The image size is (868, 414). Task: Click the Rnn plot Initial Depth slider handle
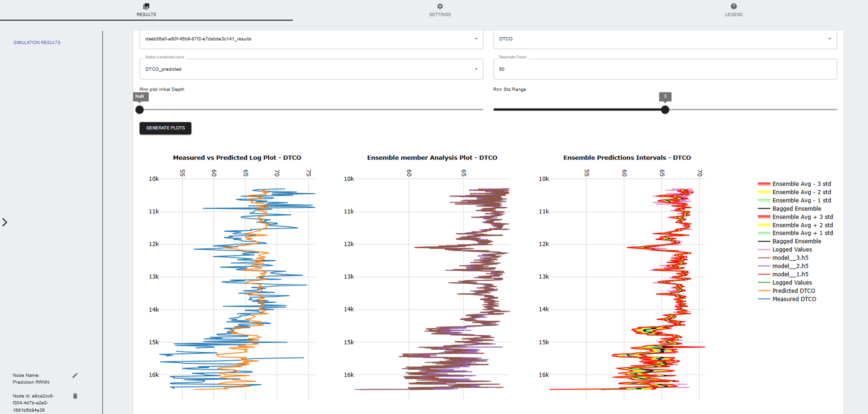[x=139, y=110]
